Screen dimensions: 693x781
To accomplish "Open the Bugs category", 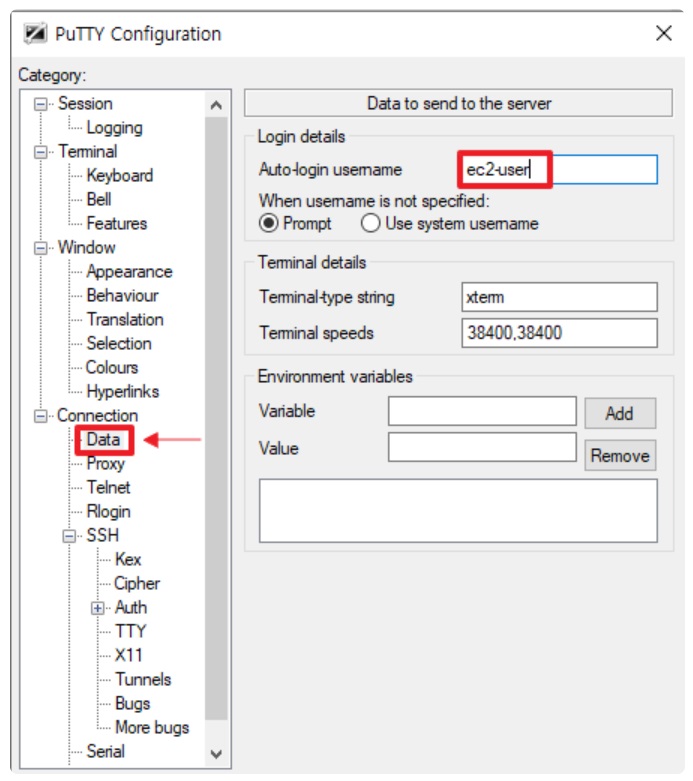I will pos(133,704).
